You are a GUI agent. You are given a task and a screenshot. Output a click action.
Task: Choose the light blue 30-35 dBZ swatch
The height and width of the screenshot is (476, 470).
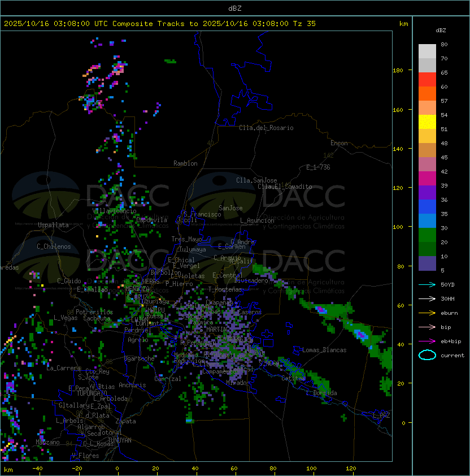pyautogui.click(x=427, y=220)
